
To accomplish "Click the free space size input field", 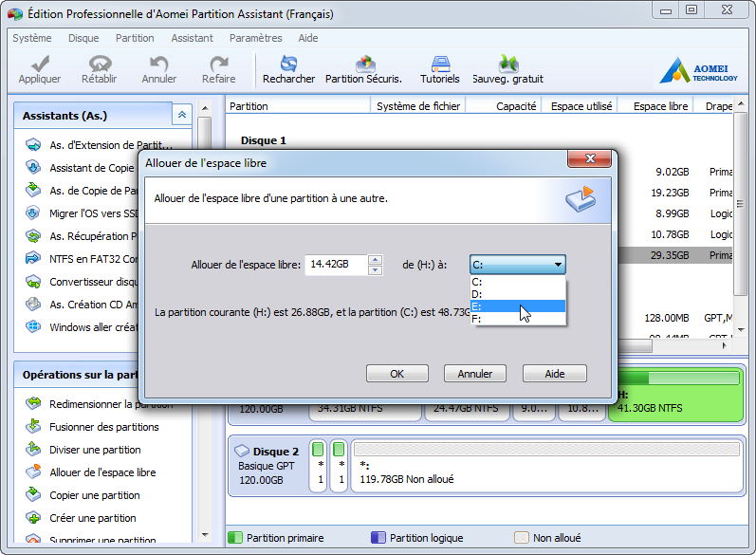I will tap(336, 265).
